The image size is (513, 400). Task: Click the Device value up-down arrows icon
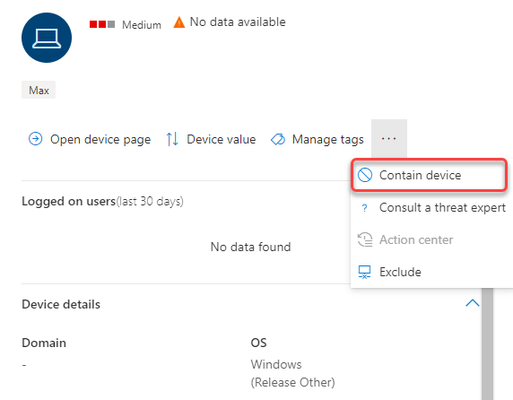[172, 139]
